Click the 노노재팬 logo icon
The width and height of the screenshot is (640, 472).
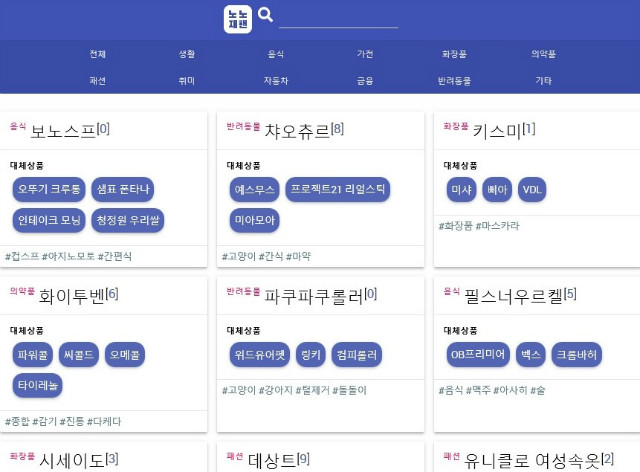(238, 19)
